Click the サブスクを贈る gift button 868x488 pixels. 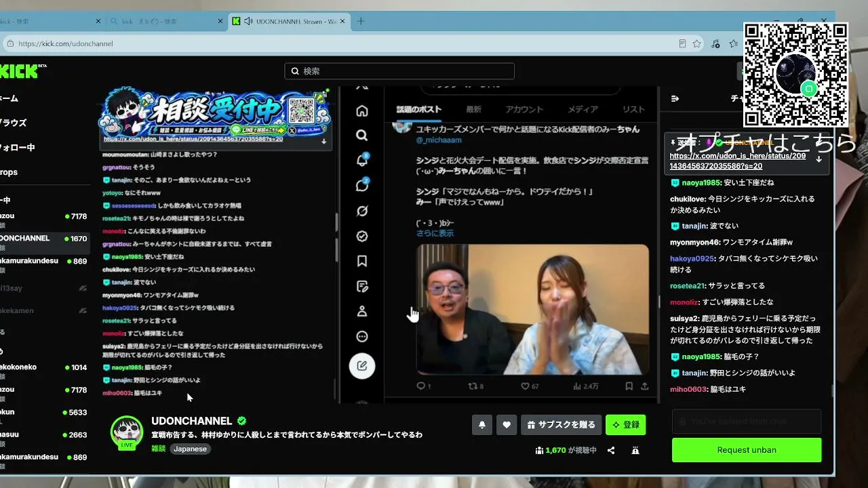561,425
